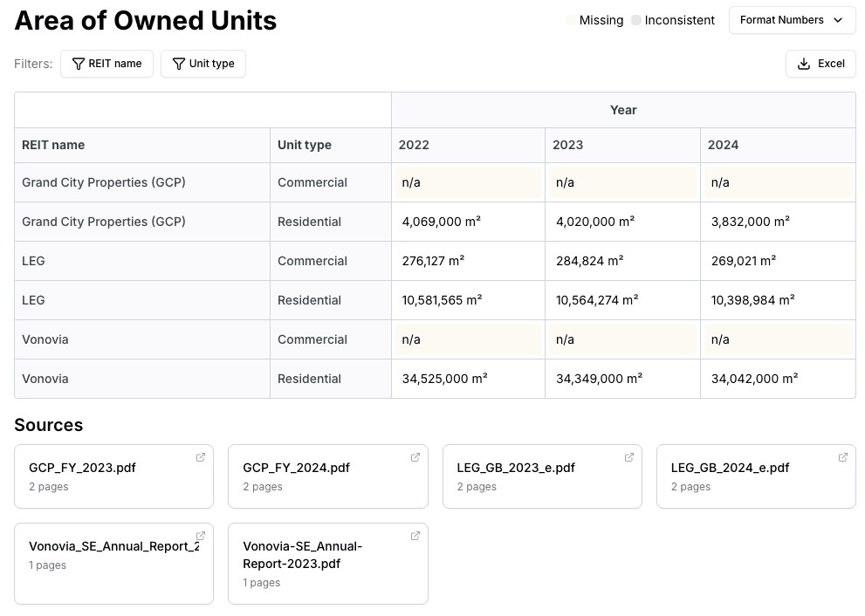Click the Missing legend swatch
This screenshot has width=865, height=616.
pyautogui.click(x=571, y=20)
